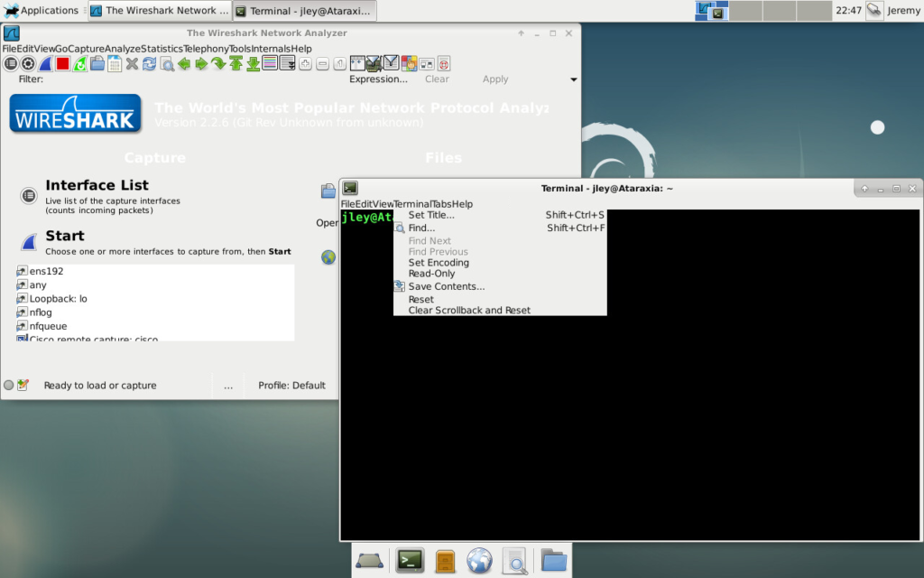Click the reload capture file icon
This screenshot has height=578, width=924.
click(149, 64)
